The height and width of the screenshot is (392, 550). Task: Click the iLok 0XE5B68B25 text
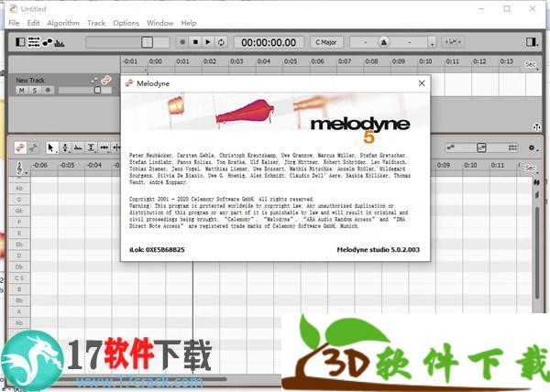[157, 250]
